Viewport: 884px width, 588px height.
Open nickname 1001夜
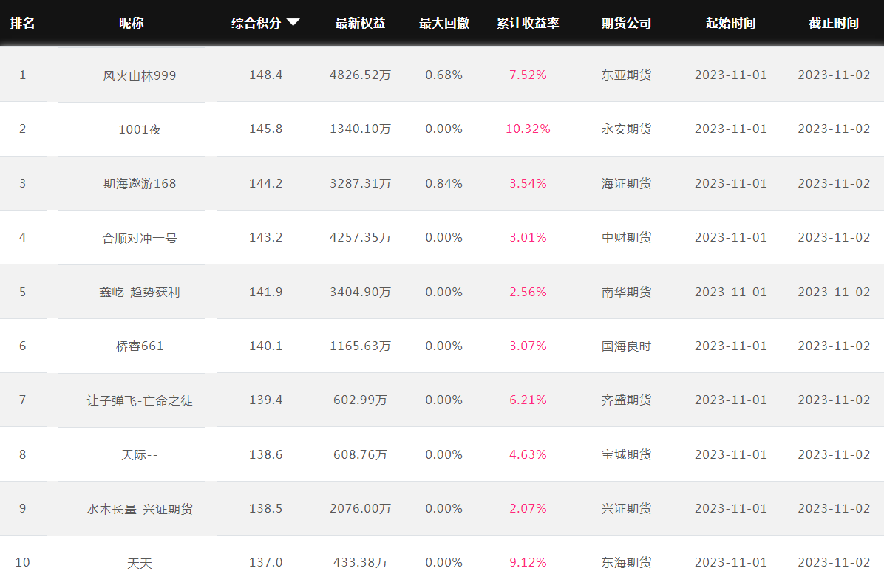click(139, 129)
